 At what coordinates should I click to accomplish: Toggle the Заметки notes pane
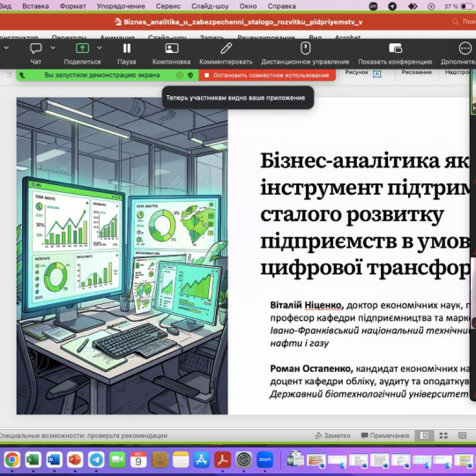coord(332,435)
